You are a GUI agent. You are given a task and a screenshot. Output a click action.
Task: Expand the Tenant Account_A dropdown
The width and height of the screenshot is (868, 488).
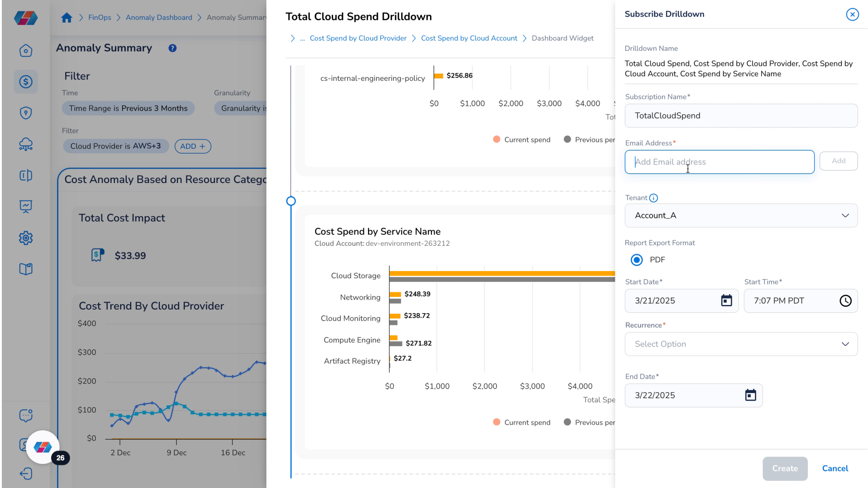coord(741,216)
